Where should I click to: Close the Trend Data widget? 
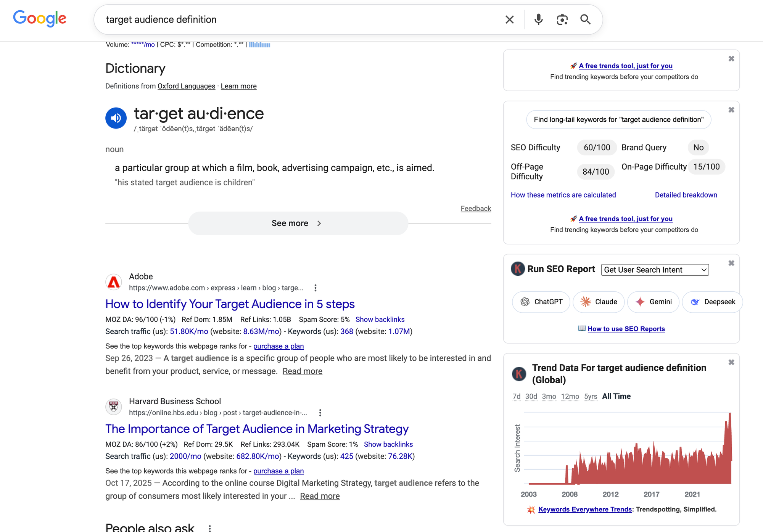pyautogui.click(x=731, y=362)
